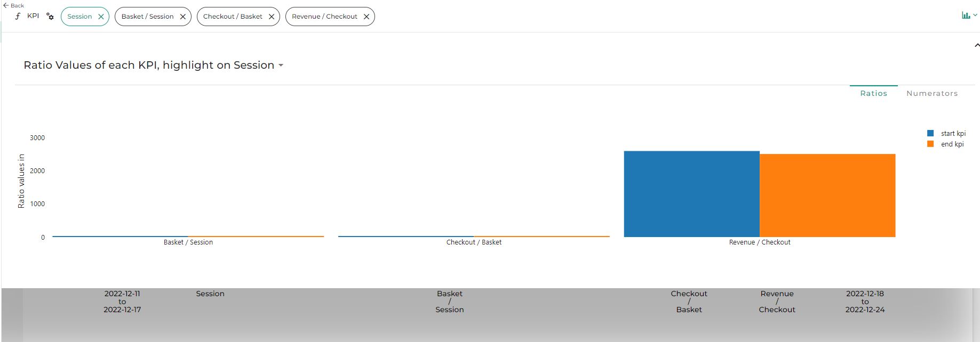Click the 2000 y-axis tick value
The height and width of the screenshot is (342, 980).
pyautogui.click(x=37, y=171)
